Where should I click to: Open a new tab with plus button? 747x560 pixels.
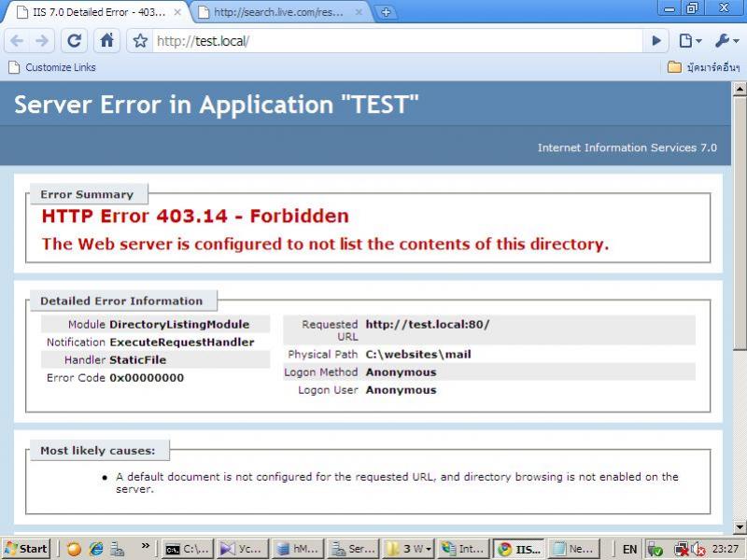point(387,12)
